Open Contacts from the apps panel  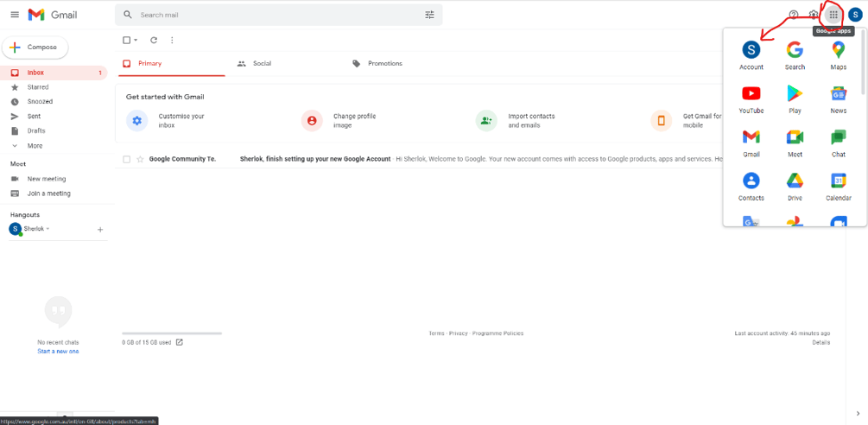pyautogui.click(x=751, y=187)
